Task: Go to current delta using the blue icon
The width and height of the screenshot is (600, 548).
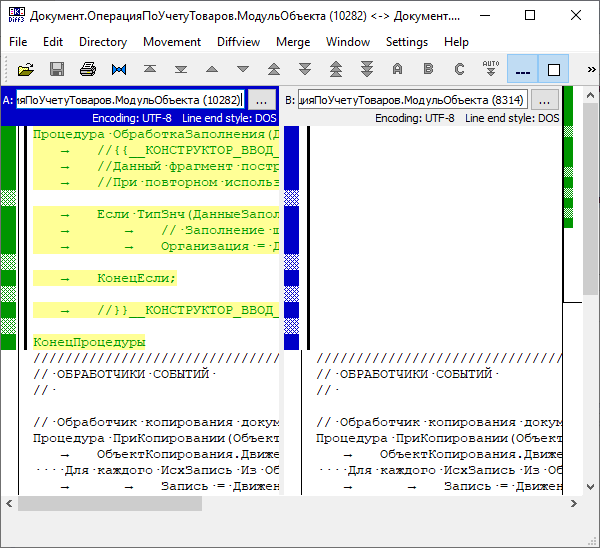Action: (119, 69)
